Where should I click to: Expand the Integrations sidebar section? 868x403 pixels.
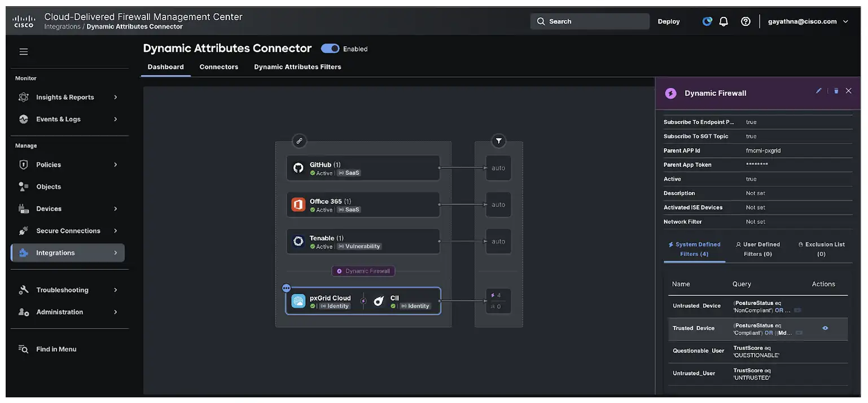[x=67, y=252]
